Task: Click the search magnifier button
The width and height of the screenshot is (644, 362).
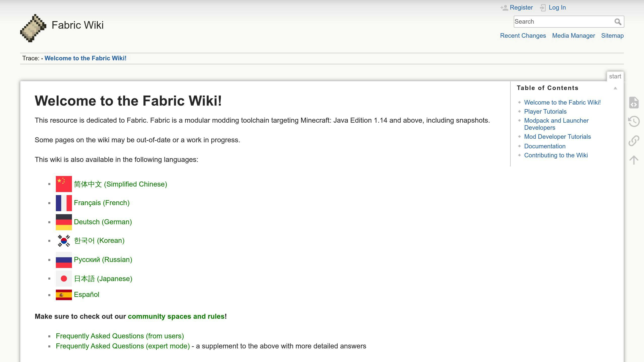Action: point(618,22)
